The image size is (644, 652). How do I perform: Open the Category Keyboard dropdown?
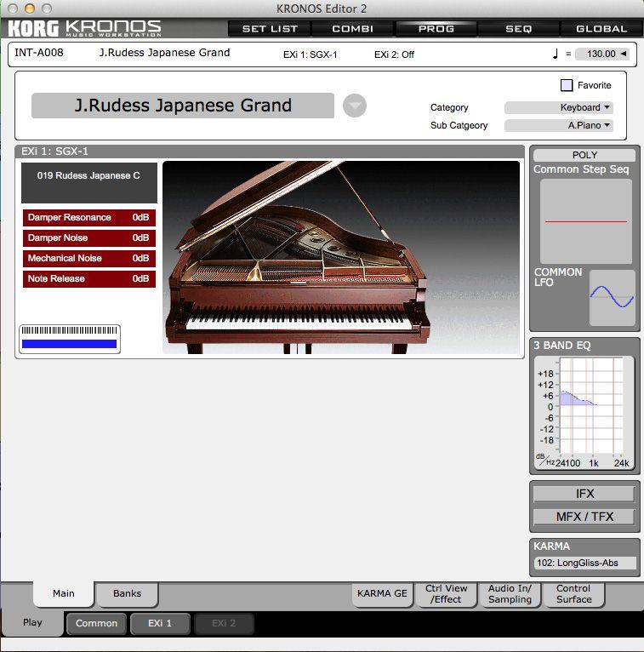point(558,108)
